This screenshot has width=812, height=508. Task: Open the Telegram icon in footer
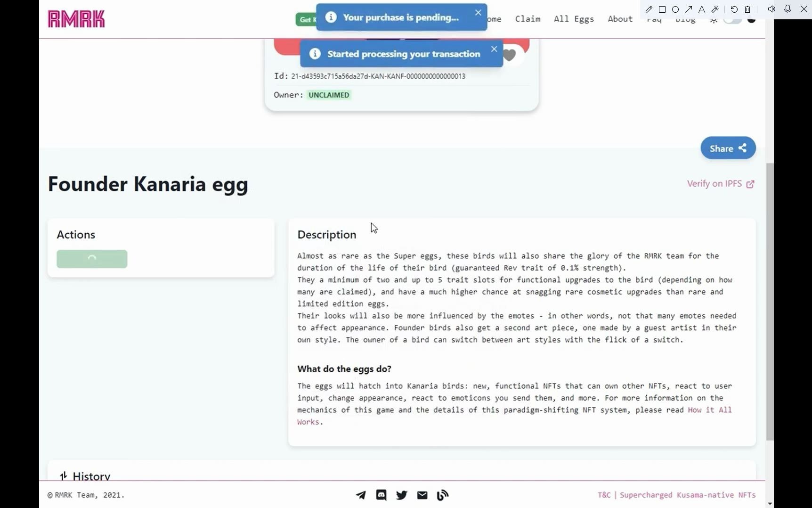(x=361, y=495)
